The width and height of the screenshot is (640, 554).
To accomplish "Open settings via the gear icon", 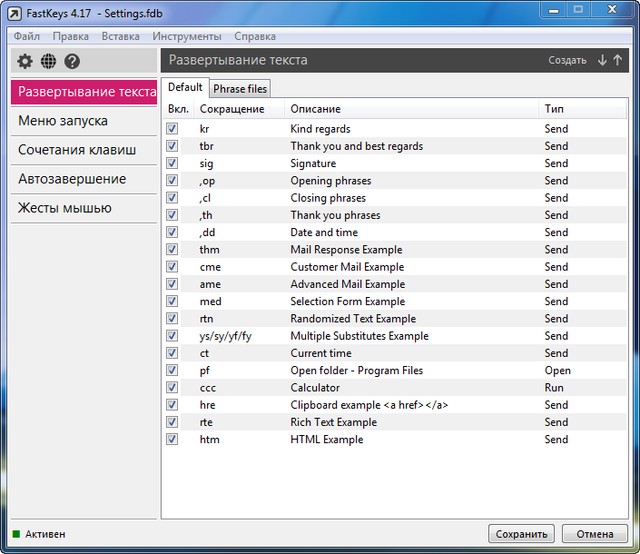I will 25,61.
